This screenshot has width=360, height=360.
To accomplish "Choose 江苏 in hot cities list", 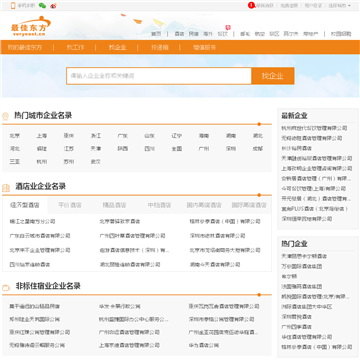I will pyautogui.click(x=69, y=149).
